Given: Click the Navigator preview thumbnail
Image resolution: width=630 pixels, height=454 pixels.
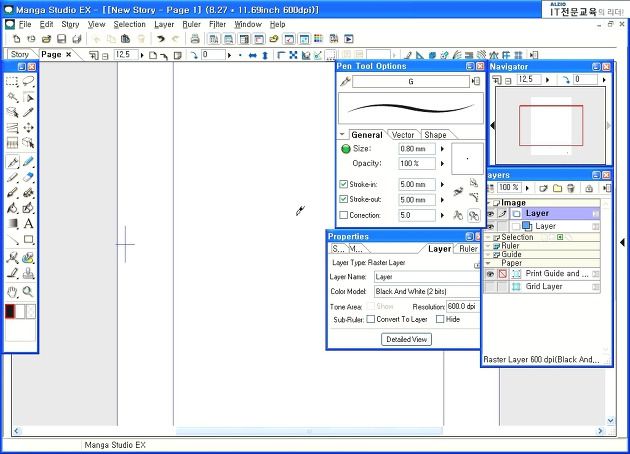Looking at the screenshot, I should 550,125.
